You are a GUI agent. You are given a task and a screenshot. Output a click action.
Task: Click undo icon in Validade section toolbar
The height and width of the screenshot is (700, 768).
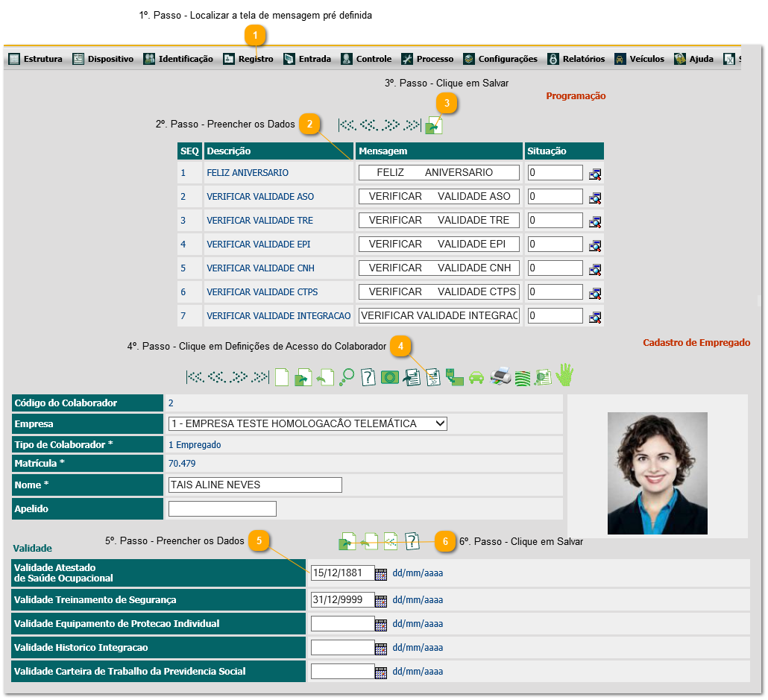coord(368,541)
